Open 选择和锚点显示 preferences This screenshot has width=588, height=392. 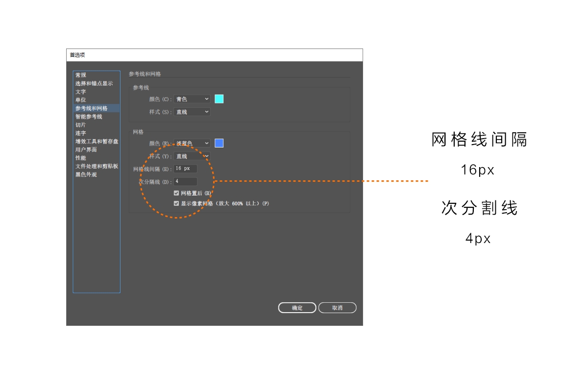coord(94,83)
